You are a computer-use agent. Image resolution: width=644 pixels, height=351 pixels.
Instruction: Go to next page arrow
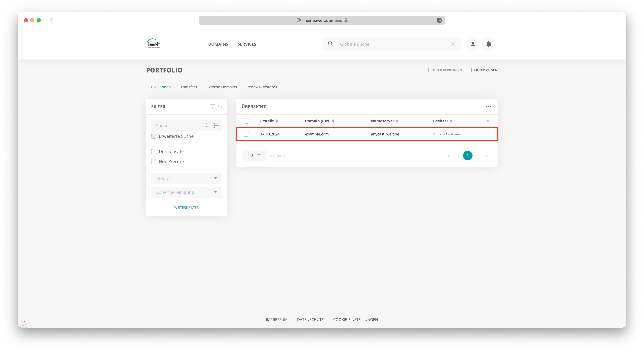click(477, 156)
